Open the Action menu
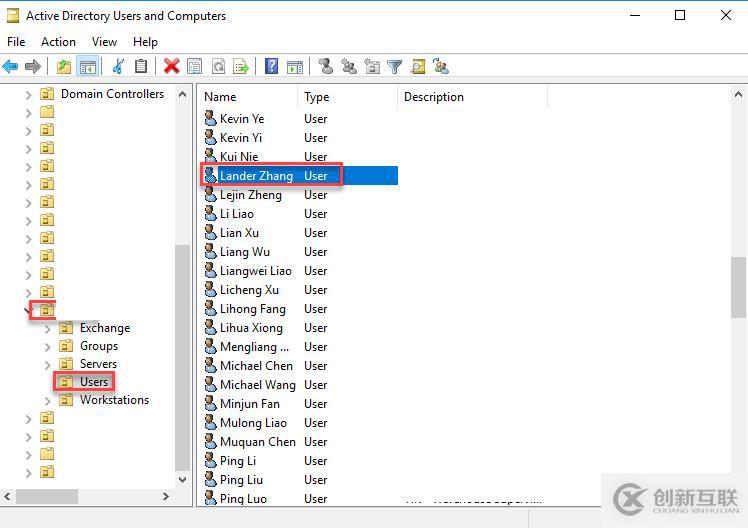Image resolution: width=748 pixels, height=528 pixels. coord(58,42)
